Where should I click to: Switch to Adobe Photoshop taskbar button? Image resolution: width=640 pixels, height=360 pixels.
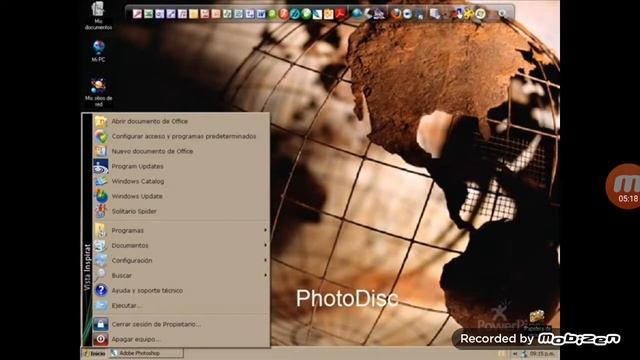146,353
